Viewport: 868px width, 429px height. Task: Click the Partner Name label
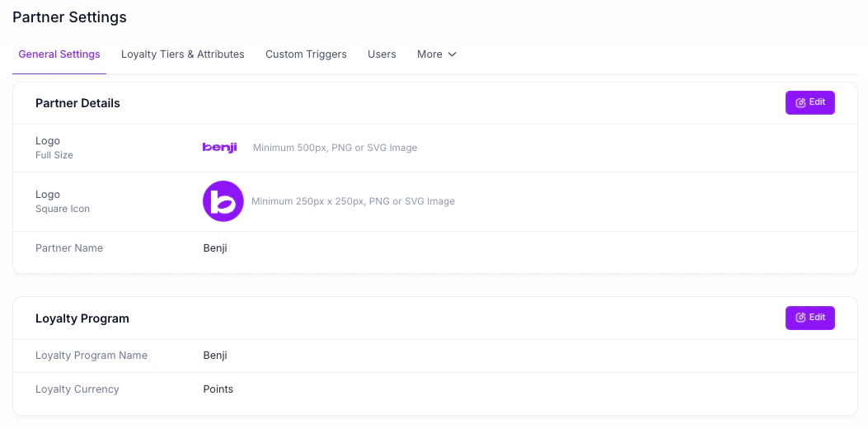(69, 248)
